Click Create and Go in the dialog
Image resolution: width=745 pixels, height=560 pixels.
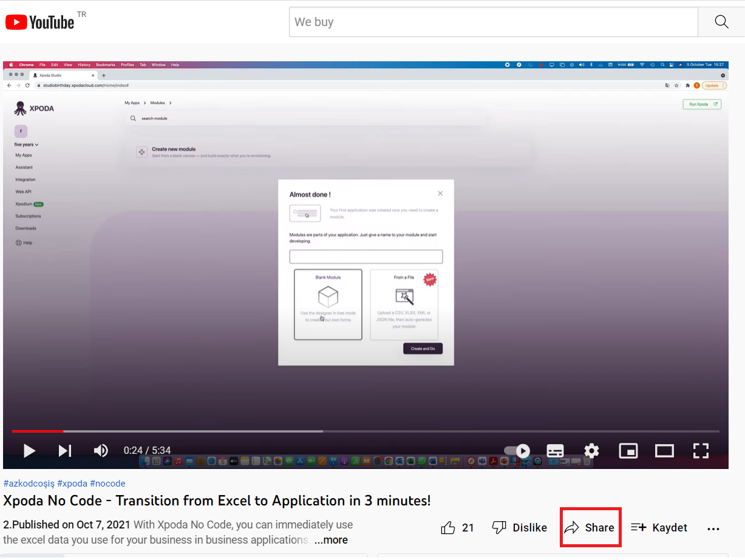(x=423, y=348)
